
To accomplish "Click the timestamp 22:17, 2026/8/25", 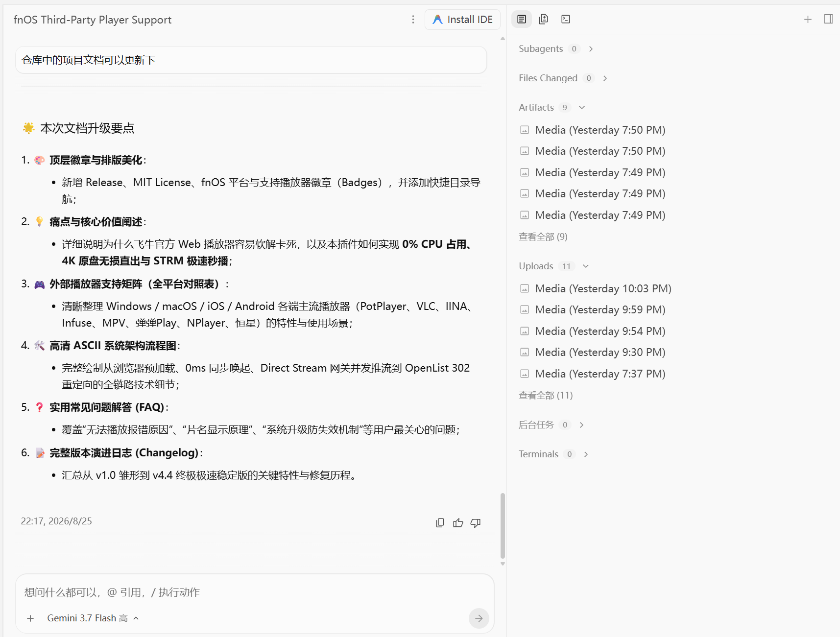I will tap(56, 521).
